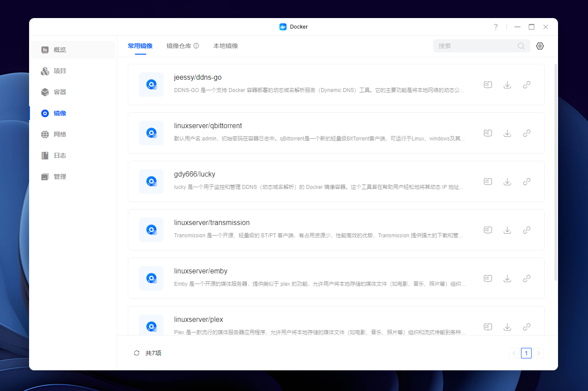Screen dimensions: 588x391
Task: Click the 默认用户名:admin description text
Action: pyautogui.click(x=319, y=139)
